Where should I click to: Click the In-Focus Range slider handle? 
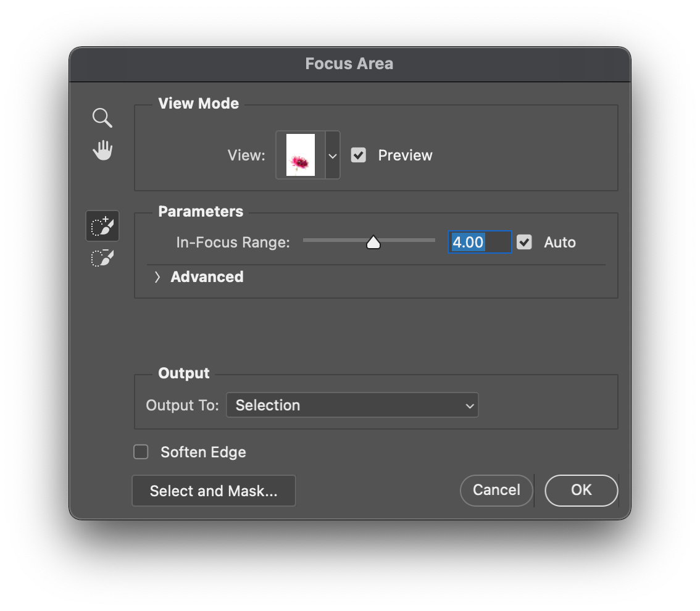click(373, 243)
